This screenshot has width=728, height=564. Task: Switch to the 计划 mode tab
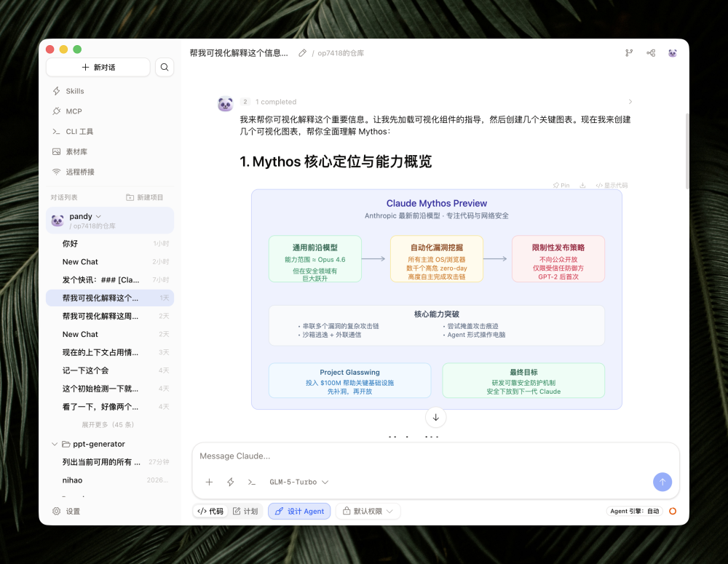[x=246, y=511]
